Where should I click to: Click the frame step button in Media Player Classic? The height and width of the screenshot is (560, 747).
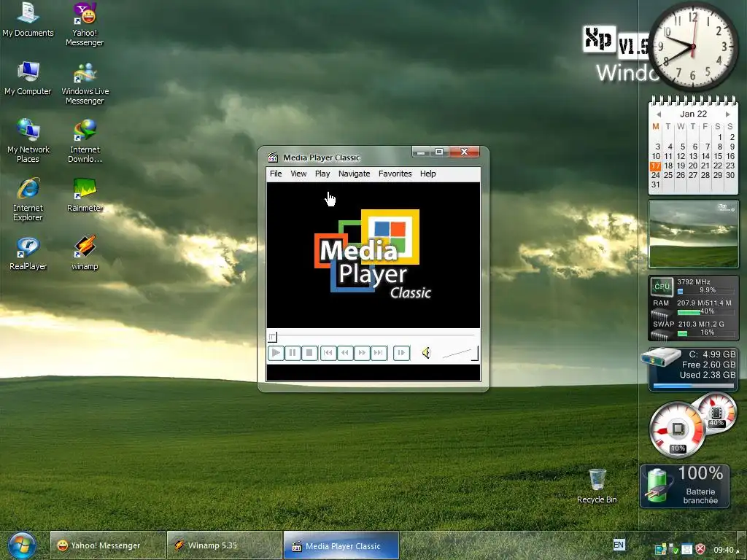(402, 353)
